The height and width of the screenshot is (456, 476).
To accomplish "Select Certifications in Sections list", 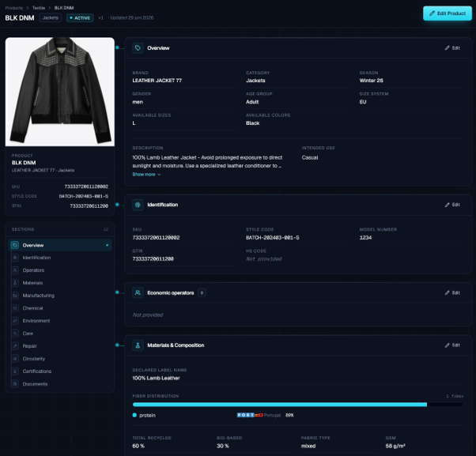I will coord(60,371).
